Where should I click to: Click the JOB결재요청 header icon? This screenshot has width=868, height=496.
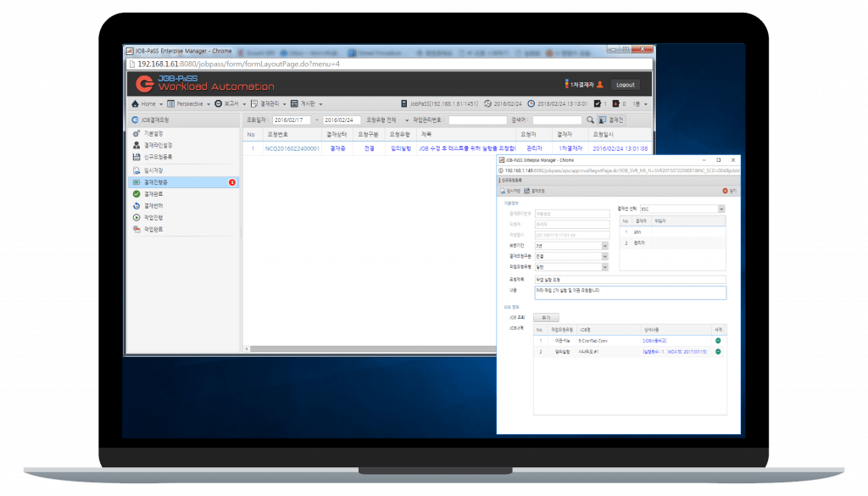point(135,120)
